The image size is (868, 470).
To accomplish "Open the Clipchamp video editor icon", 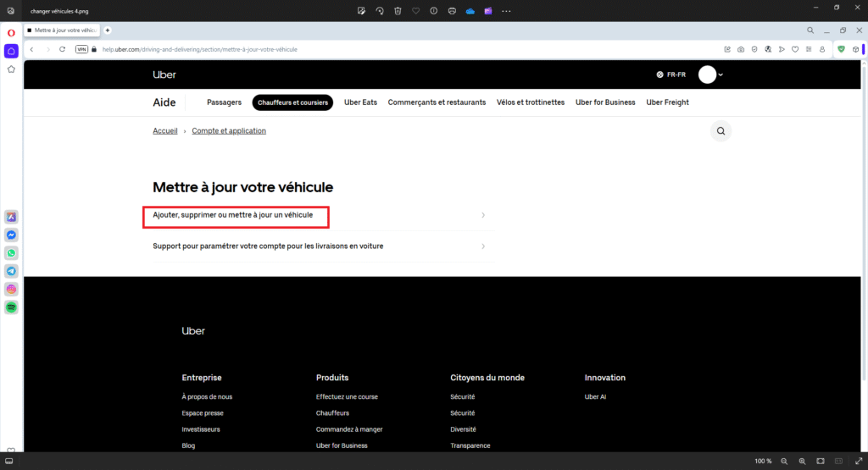I will pyautogui.click(x=488, y=11).
